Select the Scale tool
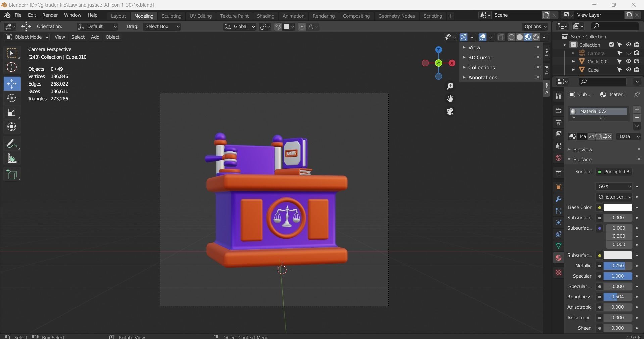Image resolution: width=644 pixels, height=339 pixels. tap(12, 112)
